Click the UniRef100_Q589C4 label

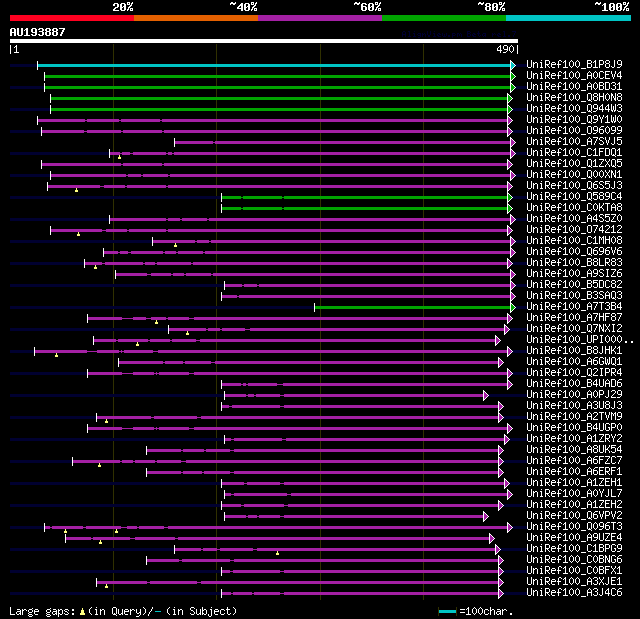coord(574,197)
